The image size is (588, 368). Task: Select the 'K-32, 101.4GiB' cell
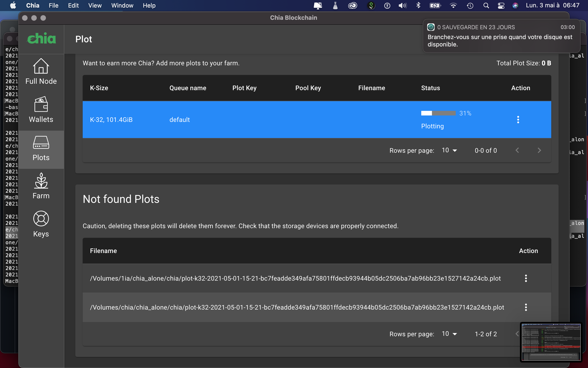[x=111, y=120]
